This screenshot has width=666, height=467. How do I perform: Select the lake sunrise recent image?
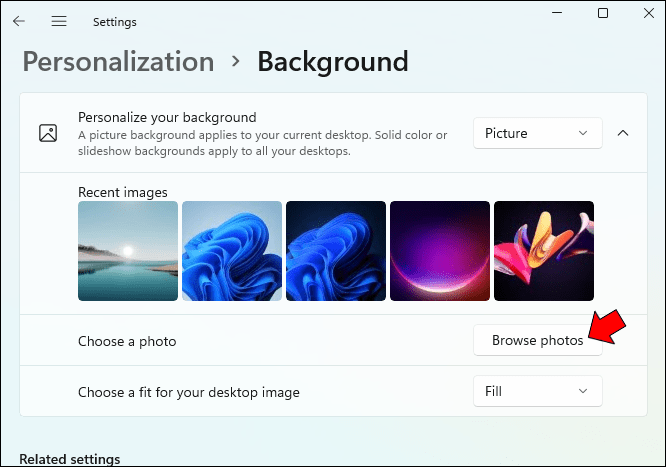tap(128, 251)
